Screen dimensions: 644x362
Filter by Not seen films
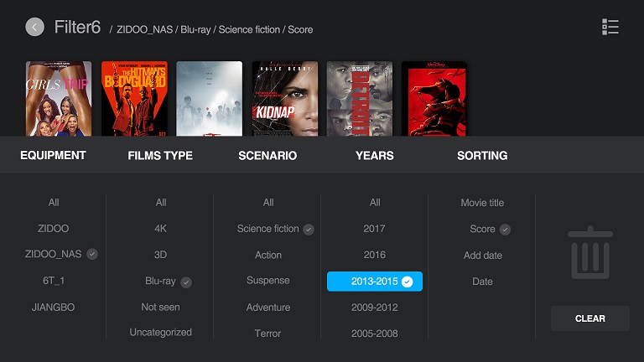pyautogui.click(x=160, y=307)
